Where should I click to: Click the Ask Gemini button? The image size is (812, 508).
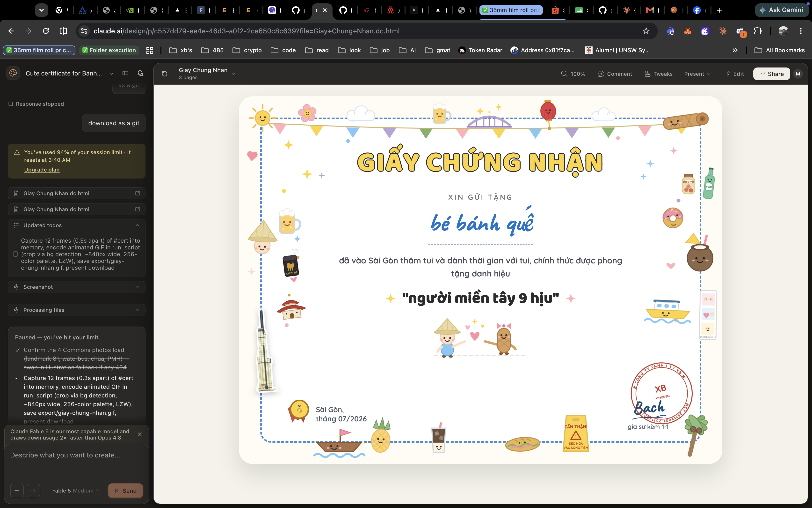click(x=781, y=10)
